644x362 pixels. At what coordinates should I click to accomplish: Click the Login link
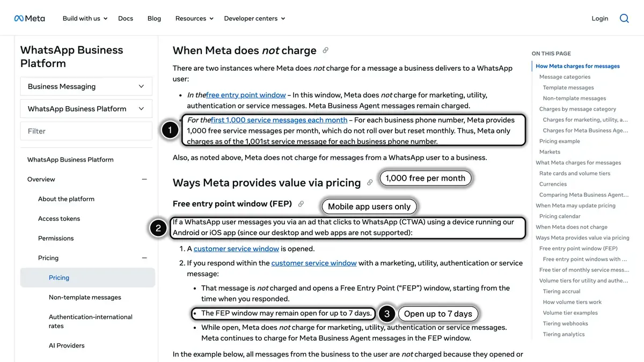point(600,18)
